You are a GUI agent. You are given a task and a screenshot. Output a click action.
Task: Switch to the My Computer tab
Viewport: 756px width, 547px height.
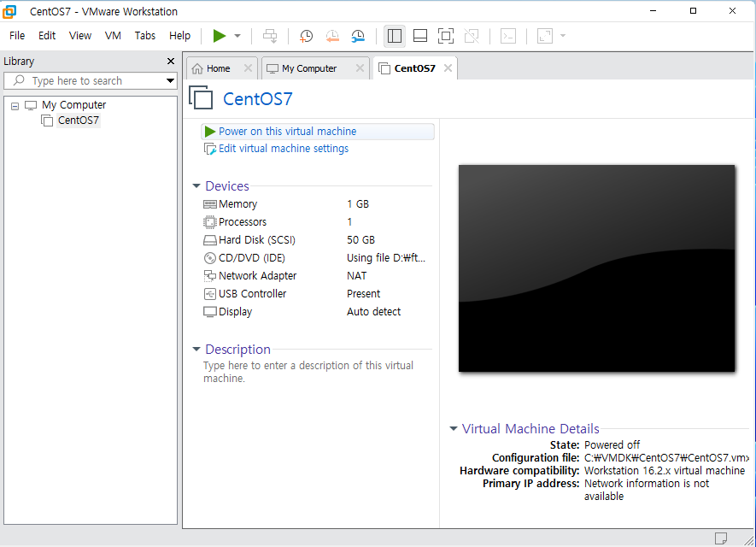[309, 68]
